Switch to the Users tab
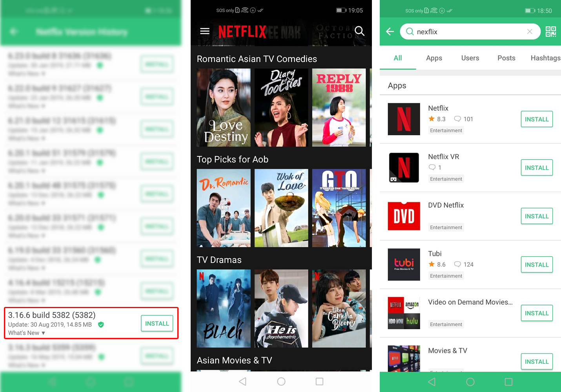This screenshot has height=392, width=561. 470,58
